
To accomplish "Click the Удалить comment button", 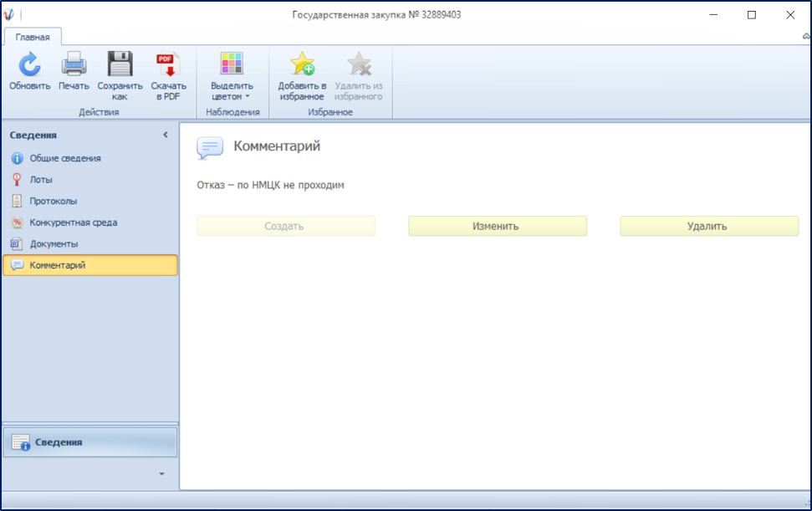I will [709, 227].
